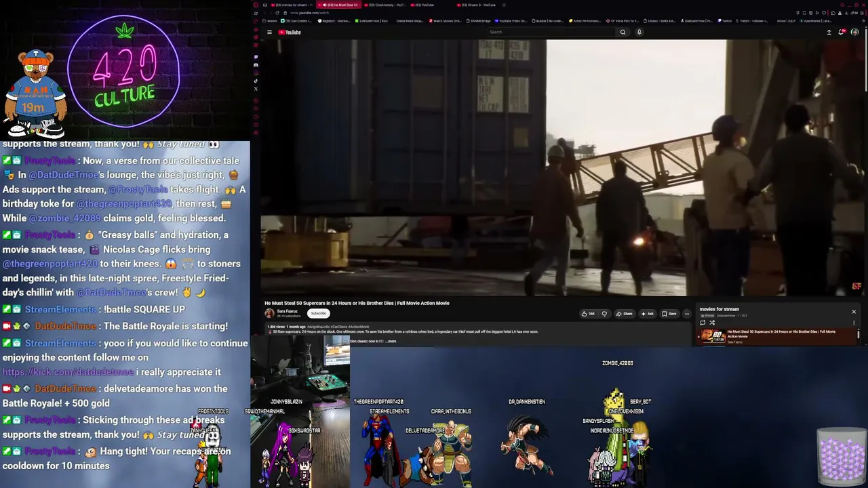Click 'The Battle Royale is starting!' chat message
This screenshot has width=868, height=488.
165,326
